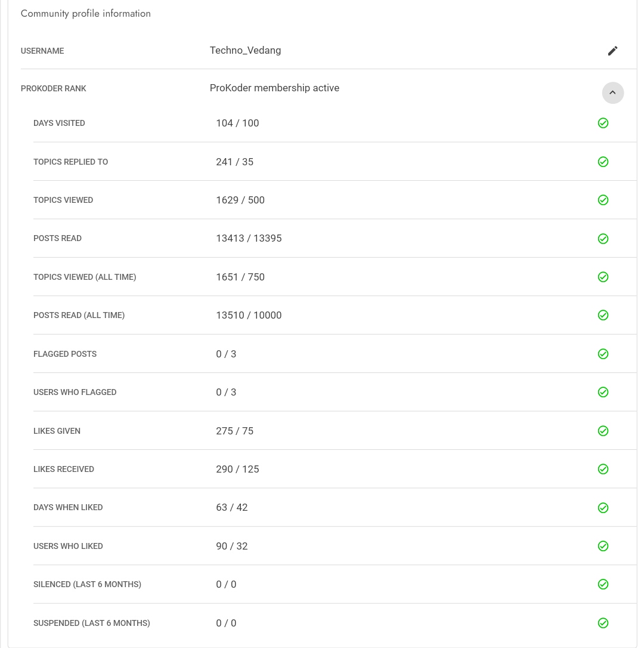Viewport: 644px width, 648px height.
Task: Click the check icon for Posts Read (All Time)
Action: click(603, 315)
